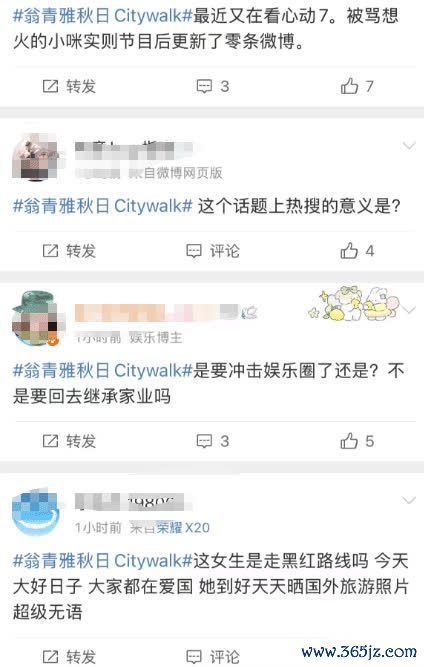Like the 热搜的意义 post with 4 likes
Image resolution: width=424 pixels, height=667 pixels.
357,251
